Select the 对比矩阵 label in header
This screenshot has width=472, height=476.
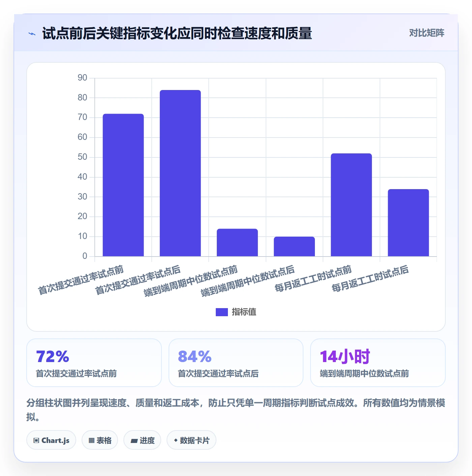[426, 33]
